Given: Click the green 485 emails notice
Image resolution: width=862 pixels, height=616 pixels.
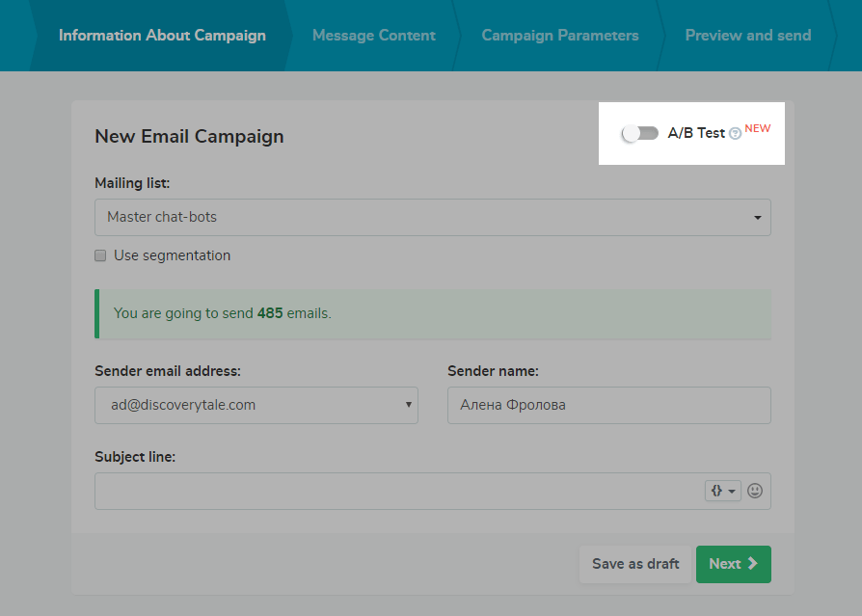Looking at the screenshot, I should (432, 313).
